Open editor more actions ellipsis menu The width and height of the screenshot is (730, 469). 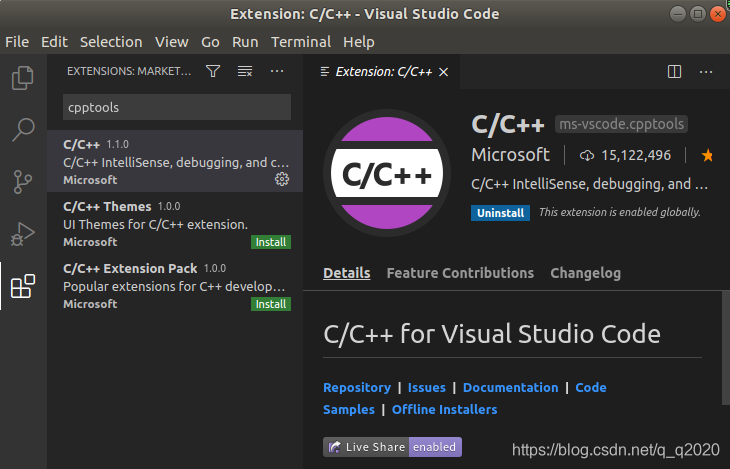(706, 72)
